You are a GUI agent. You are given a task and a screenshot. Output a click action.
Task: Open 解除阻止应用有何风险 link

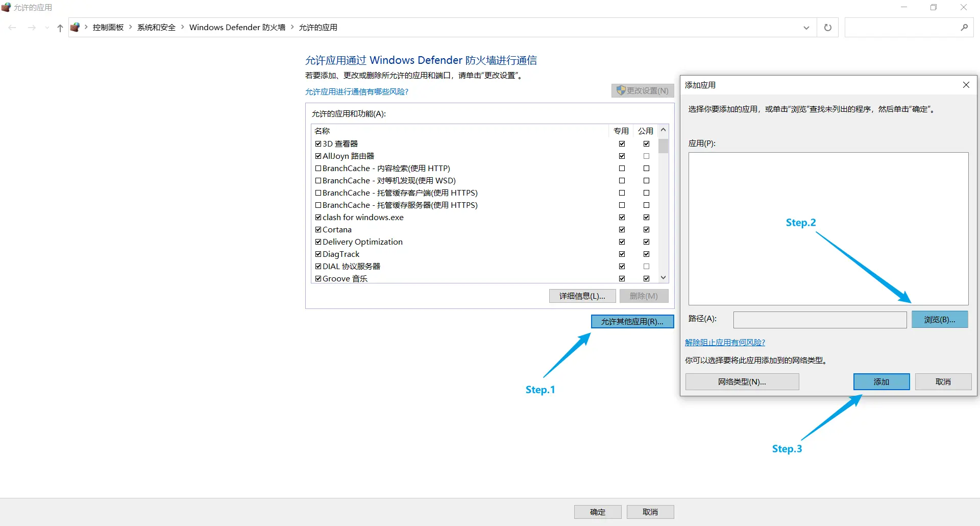[725, 343]
